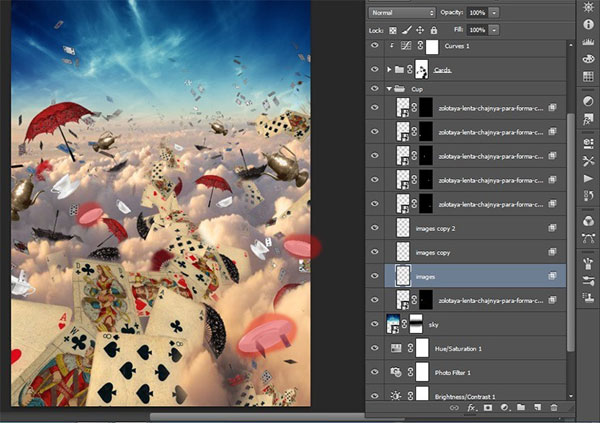This screenshot has width=600, height=423.
Task: Click the Curves 1 white mask thumbnail
Action: pos(432,46)
